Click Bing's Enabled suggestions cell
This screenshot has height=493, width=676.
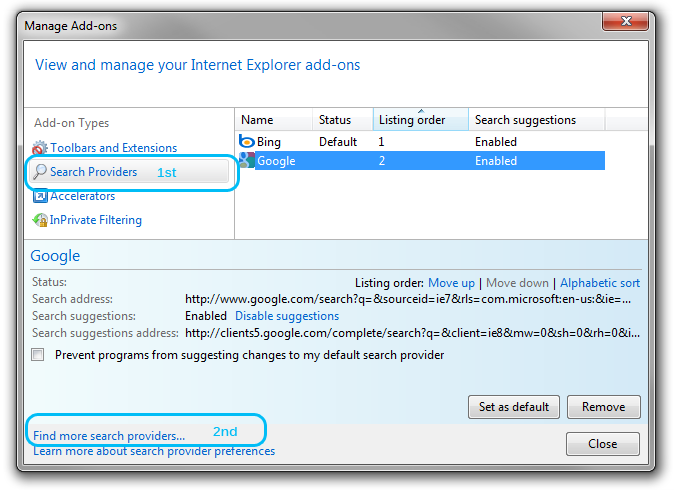pyautogui.click(x=496, y=142)
